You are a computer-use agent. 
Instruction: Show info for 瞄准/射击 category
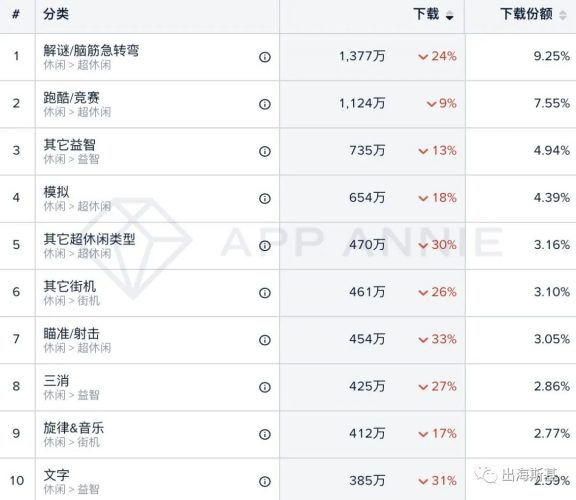pyautogui.click(x=265, y=340)
